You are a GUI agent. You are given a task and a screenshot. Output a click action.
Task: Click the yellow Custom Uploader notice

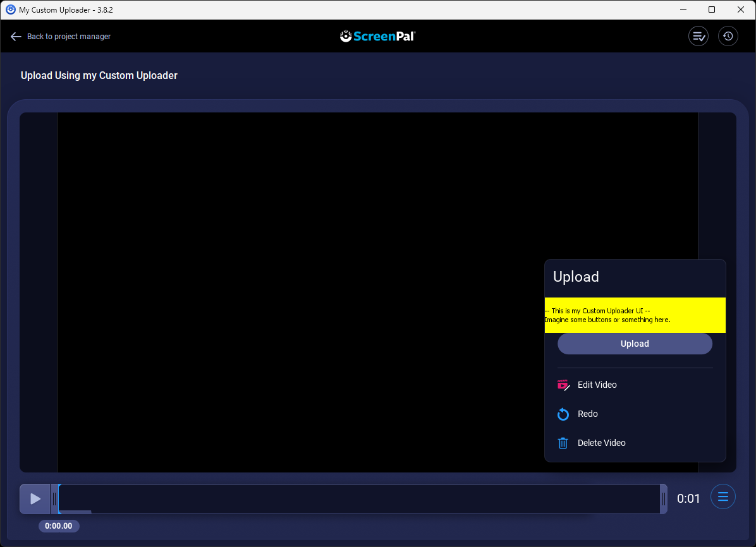(x=635, y=315)
